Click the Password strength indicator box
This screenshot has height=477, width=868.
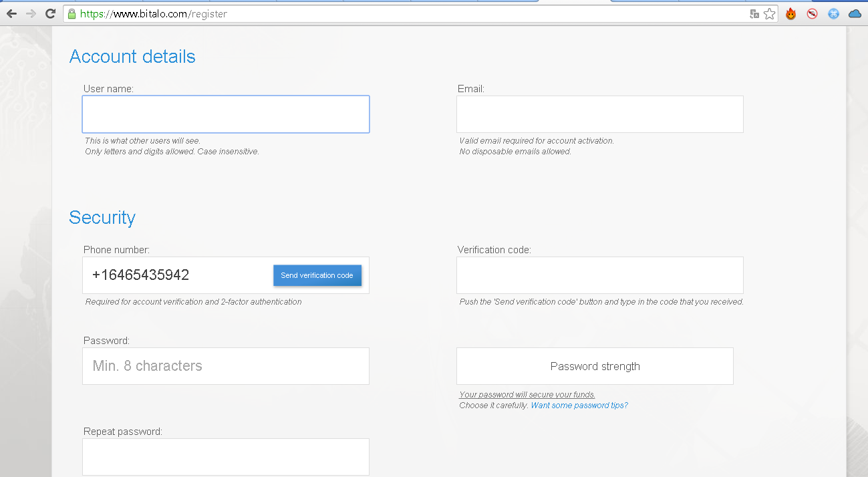[x=595, y=366]
